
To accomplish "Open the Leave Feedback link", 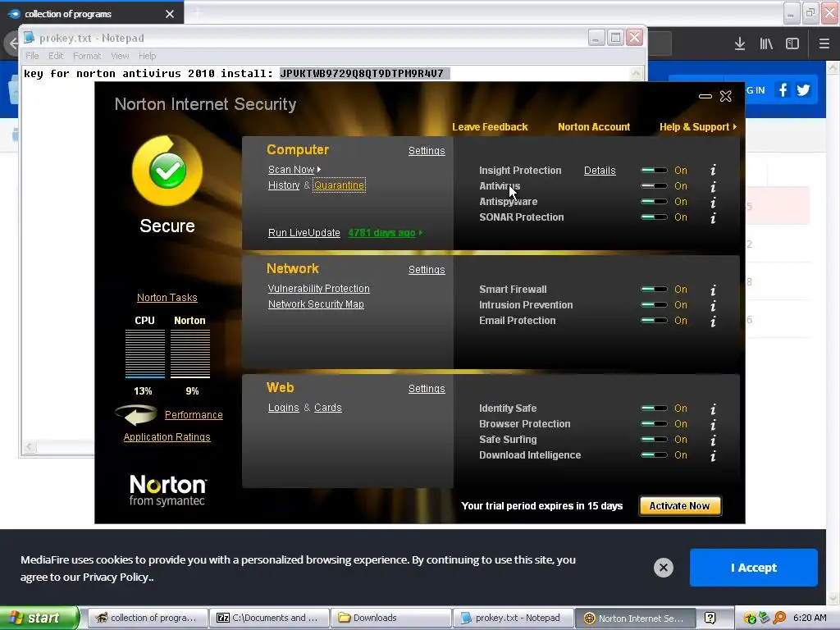I will [490, 127].
